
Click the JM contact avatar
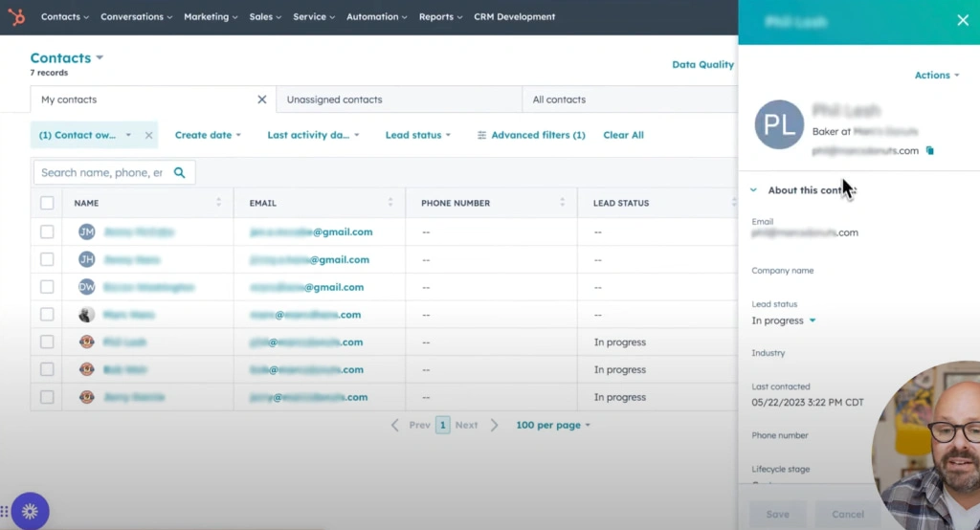[87, 232]
